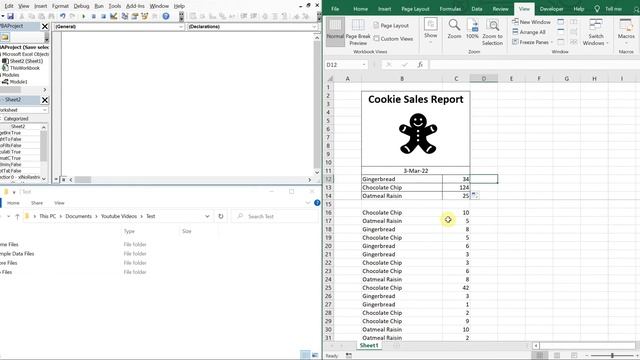640x360 pixels.
Task: Open the Sheet1 worksheet tab
Action: coord(369,345)
